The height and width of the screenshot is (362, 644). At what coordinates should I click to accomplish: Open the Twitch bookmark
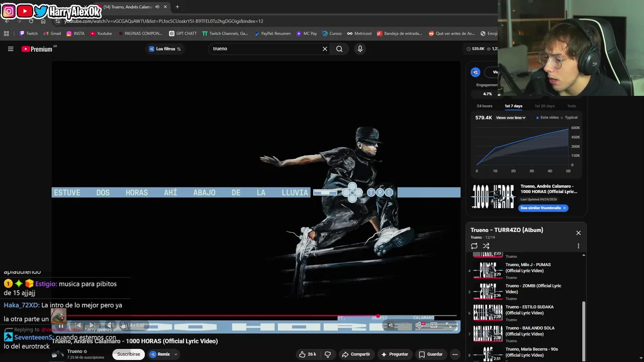[28, 34]
